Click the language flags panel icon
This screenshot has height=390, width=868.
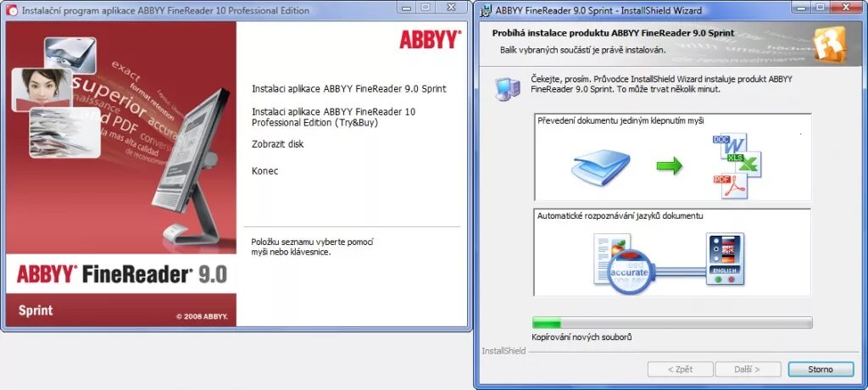725,259
